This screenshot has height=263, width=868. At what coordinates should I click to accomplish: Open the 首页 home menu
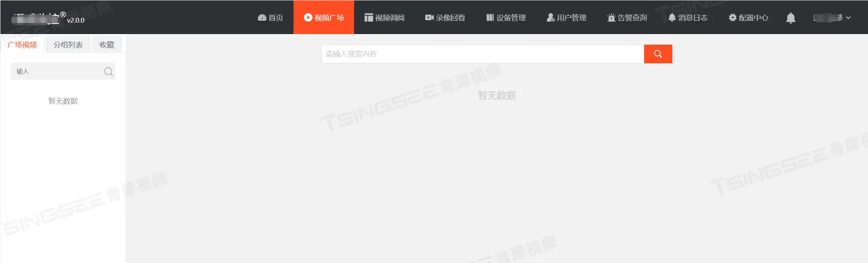[x=270, y=17]
